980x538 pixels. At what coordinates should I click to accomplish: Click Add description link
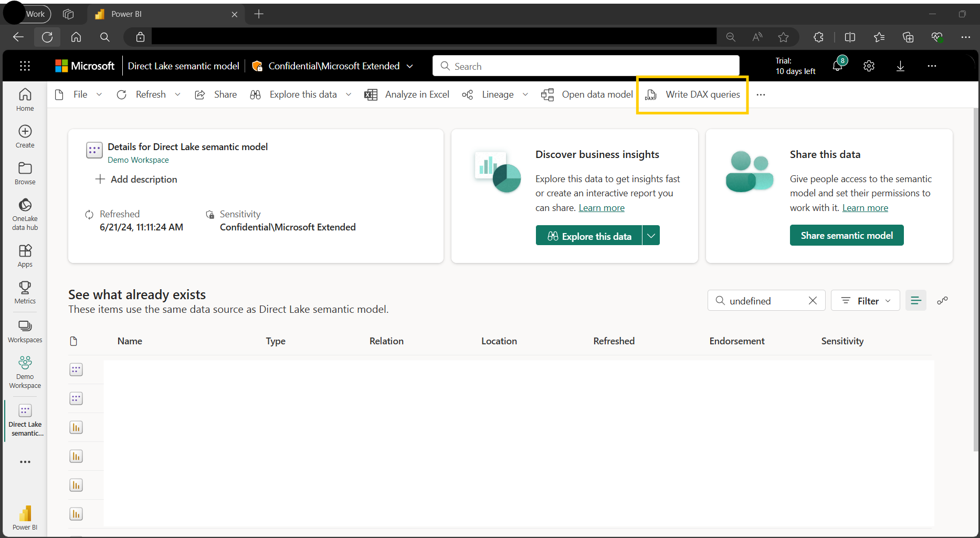(x=136, y=180)
